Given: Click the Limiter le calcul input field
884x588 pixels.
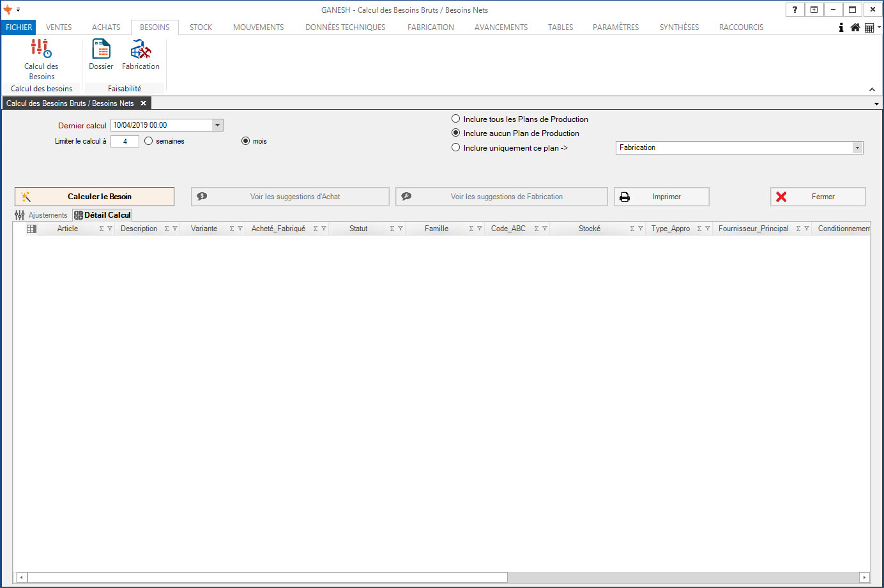Looking at the screenshot, I should coord(125,141).
